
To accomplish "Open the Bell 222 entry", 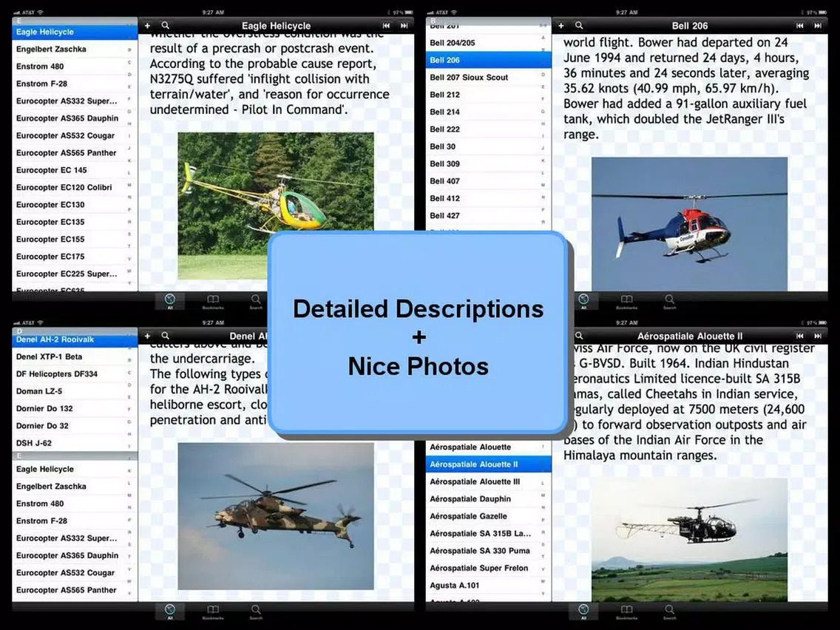I will pos(488,129).
